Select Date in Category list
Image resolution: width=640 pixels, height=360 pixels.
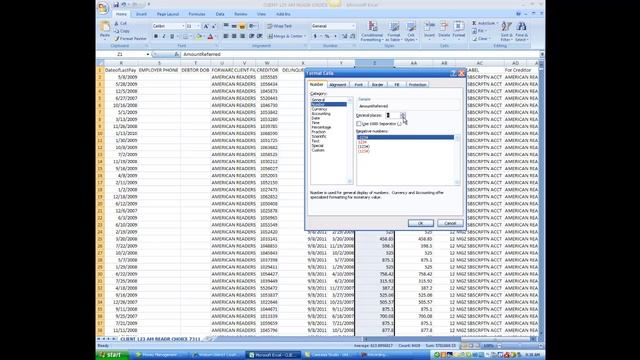(316, 118)
